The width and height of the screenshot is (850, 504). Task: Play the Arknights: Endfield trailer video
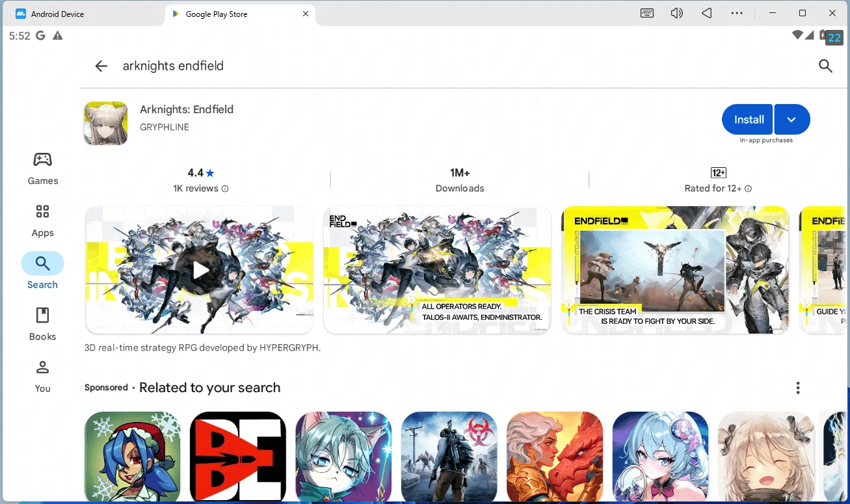pyautogui.click(x=200, y=269)
